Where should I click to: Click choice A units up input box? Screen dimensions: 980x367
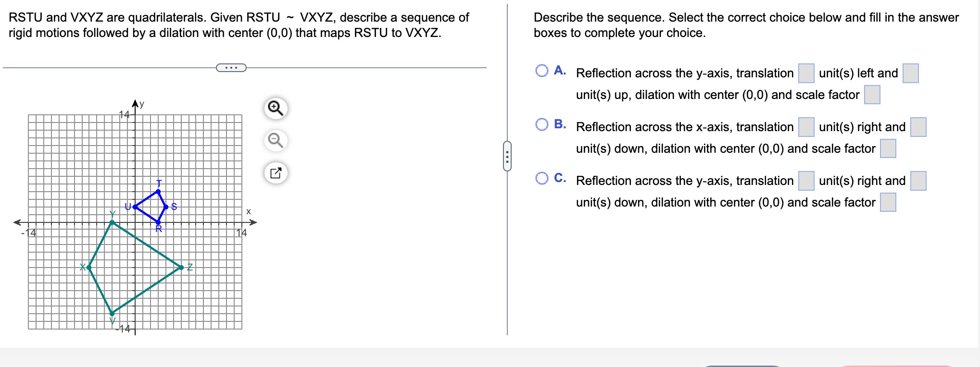coord(911,73)
